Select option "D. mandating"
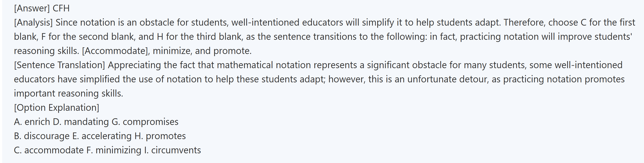The image size is (644, 163). click(x=80, y=122)
